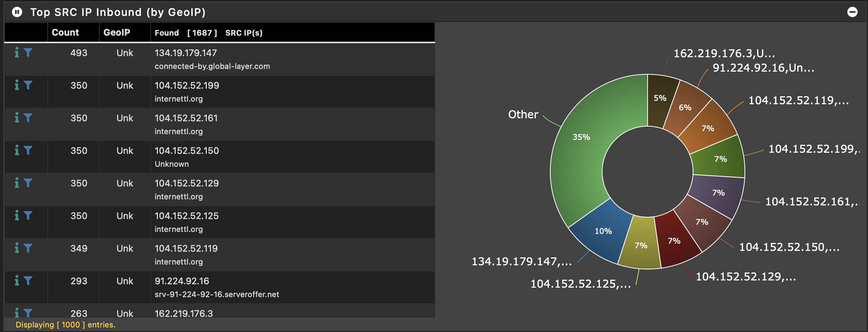Filter on 162.219.176.3 with funnel icon
This screenshot has height=332, width=868.
(28, 313)
